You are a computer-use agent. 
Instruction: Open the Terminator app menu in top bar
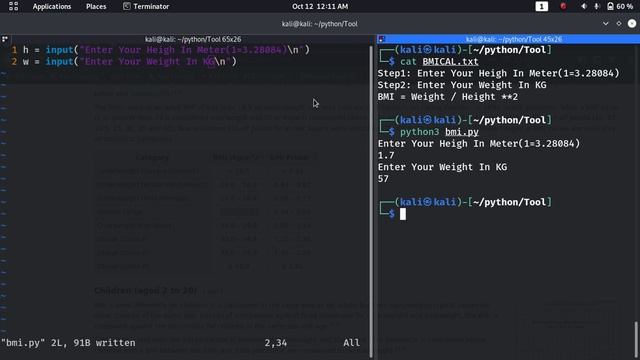tap(146, 7)
